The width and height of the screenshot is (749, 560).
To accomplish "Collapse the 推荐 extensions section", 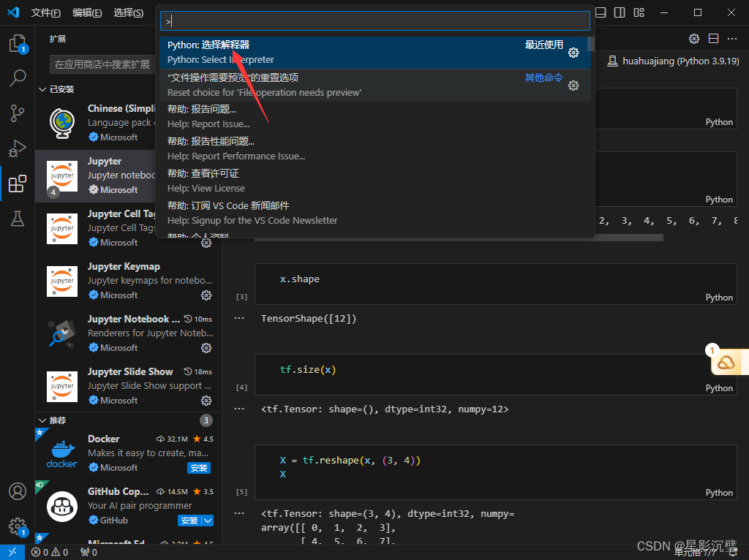I will point(42,420).
